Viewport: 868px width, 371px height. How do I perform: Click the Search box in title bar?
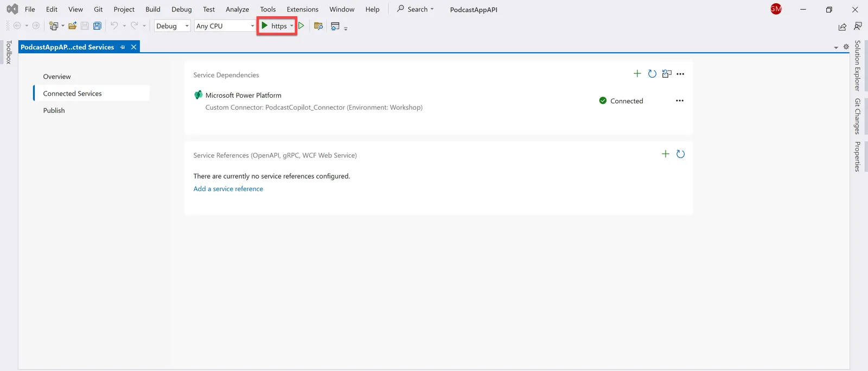pos(416,9)
